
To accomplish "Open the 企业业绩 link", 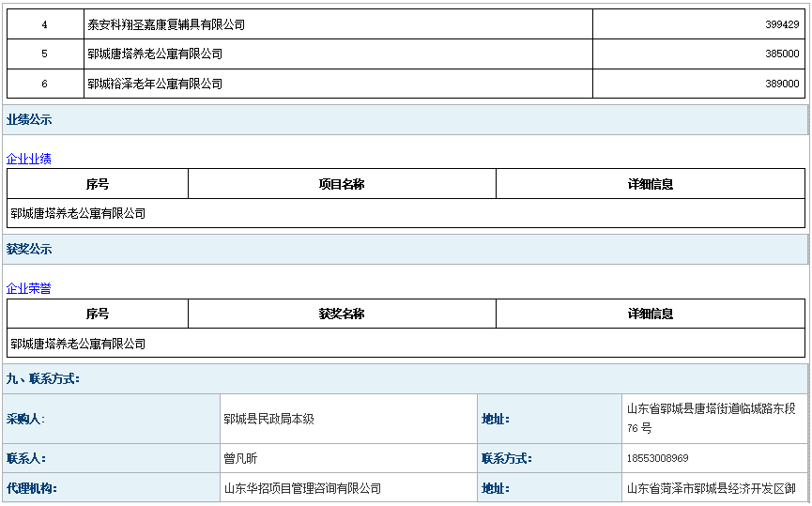I will (29, 159).
